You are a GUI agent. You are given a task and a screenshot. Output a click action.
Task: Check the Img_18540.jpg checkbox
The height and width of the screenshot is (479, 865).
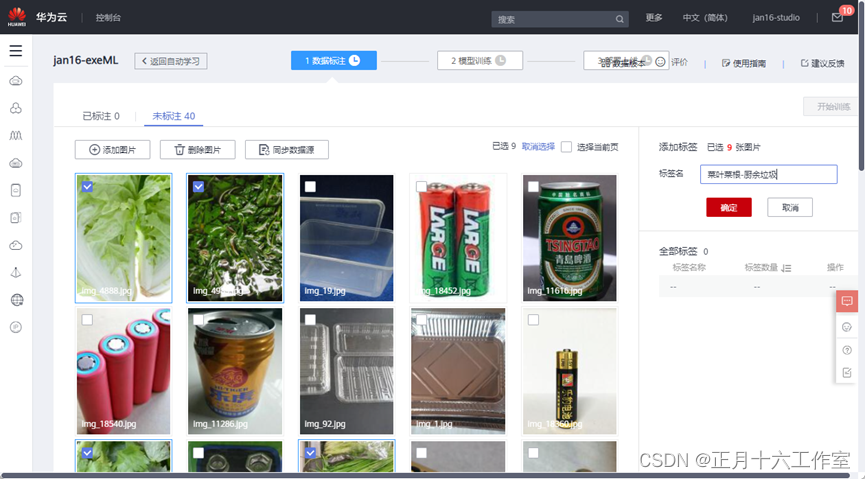click(87, 320)
